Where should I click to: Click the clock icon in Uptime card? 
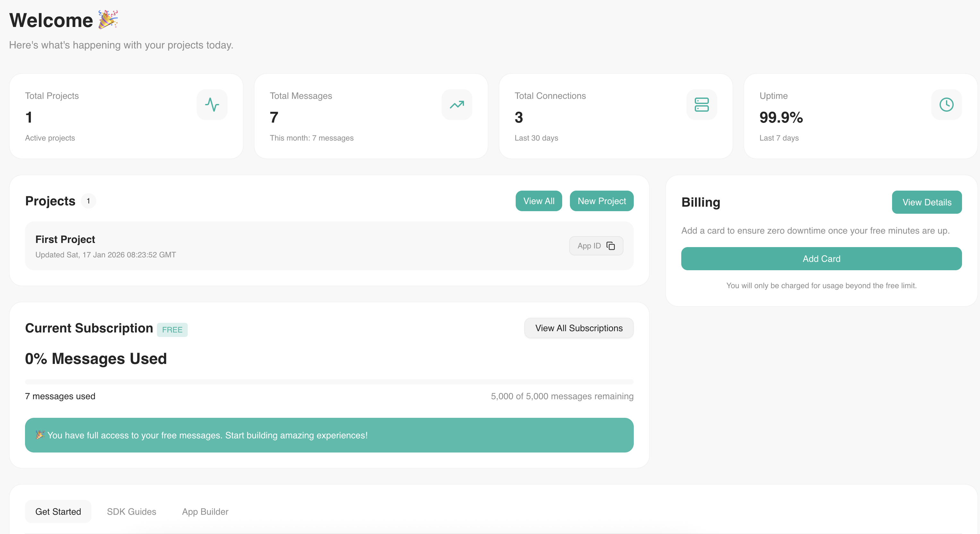click(x=946, y=105)
